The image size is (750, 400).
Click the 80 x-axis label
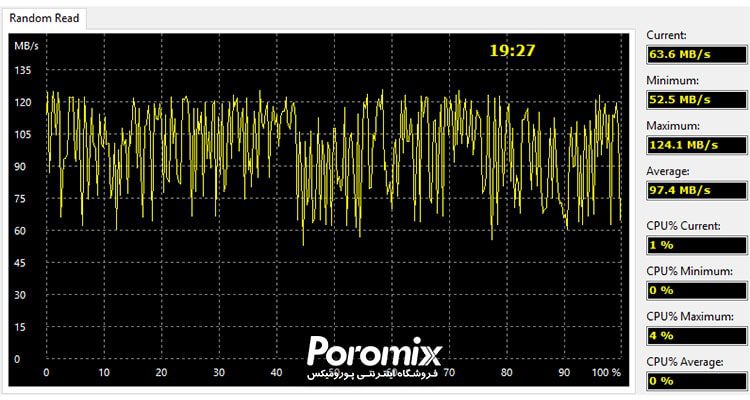tap(507, 372)
